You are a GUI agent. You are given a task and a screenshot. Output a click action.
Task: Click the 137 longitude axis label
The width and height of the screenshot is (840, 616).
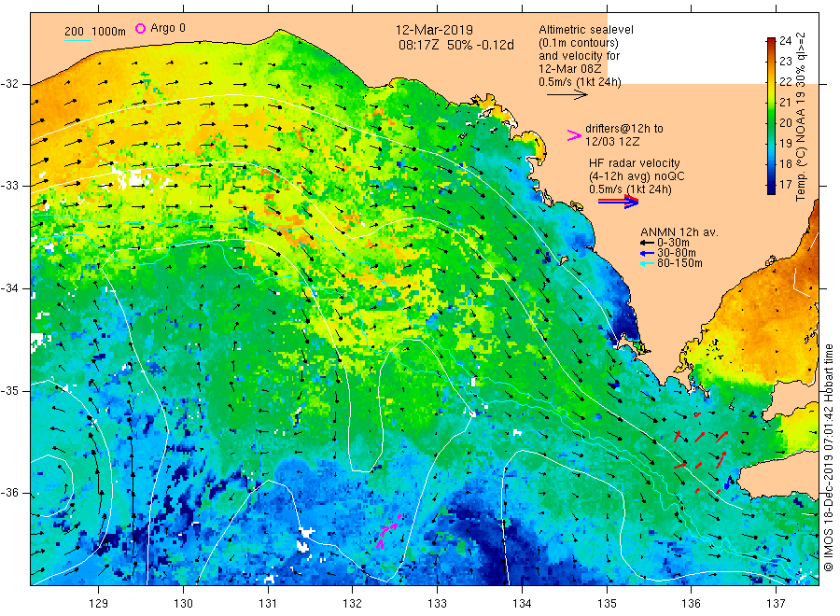(776, 604)
